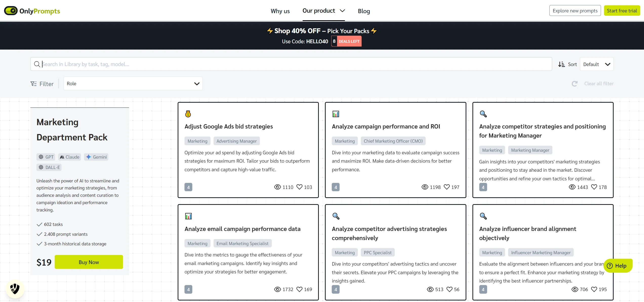Click the bar chart icon on Analyze campaign performance card
644x302 pixels.
click(336, 114)
